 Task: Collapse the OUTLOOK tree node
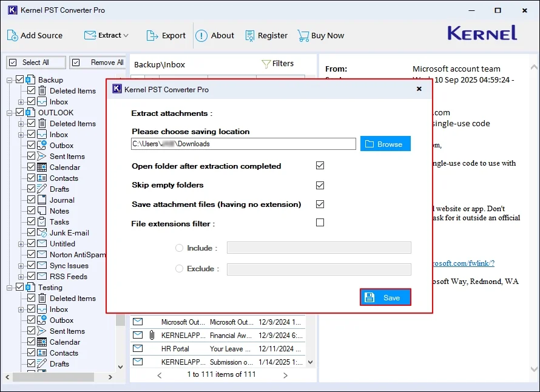coord(10,113)
